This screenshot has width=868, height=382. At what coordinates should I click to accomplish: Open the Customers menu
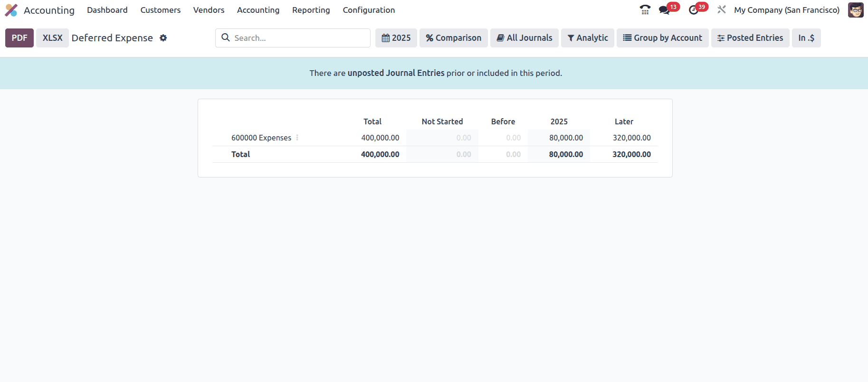click(x=161, y=10)
